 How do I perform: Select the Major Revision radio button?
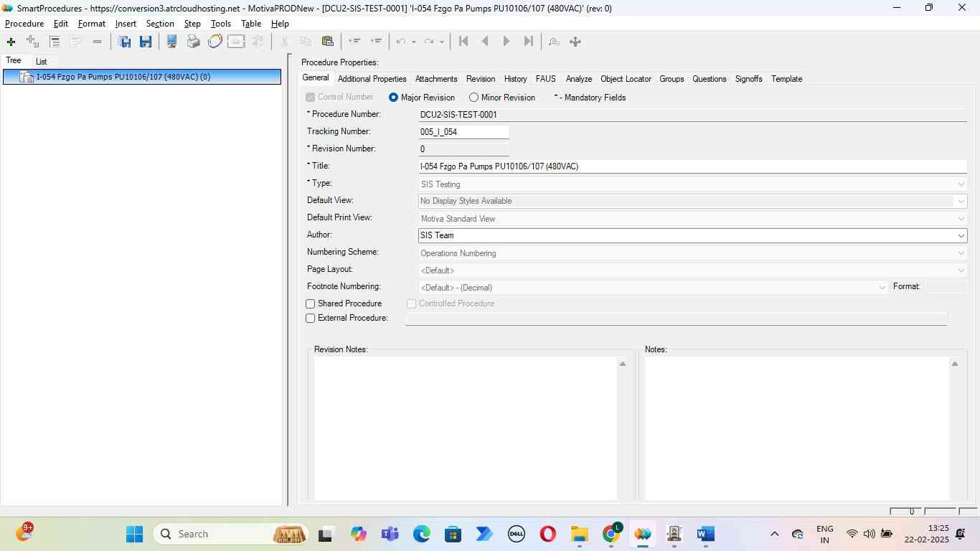(x=393, y=98)
